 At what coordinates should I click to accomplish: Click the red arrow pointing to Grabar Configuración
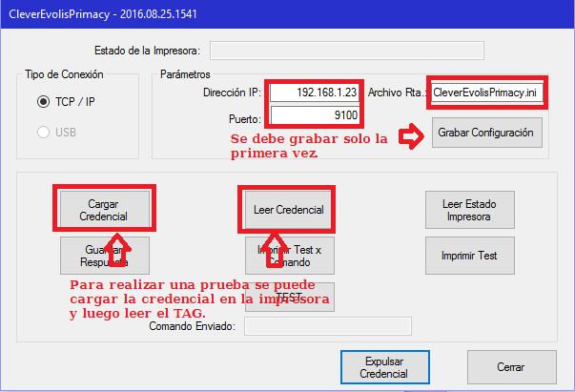[411, 138]
